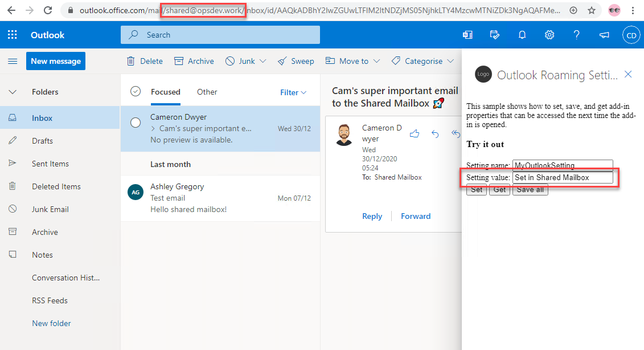
Task: Click the help question mark icon
Action: point(576,35)
